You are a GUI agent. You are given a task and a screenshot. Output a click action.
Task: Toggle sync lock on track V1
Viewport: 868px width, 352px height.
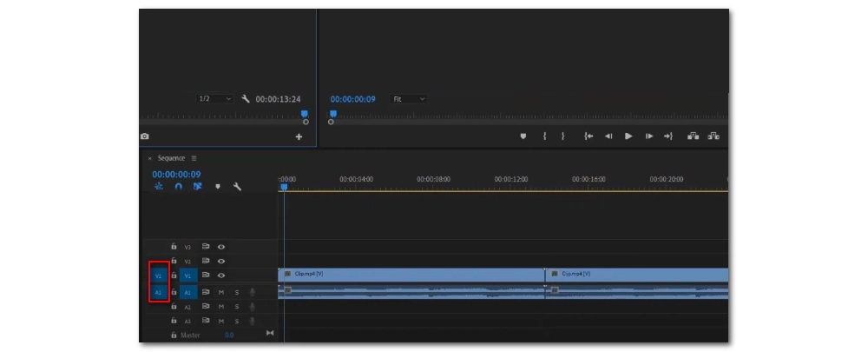tap(205, 275)
